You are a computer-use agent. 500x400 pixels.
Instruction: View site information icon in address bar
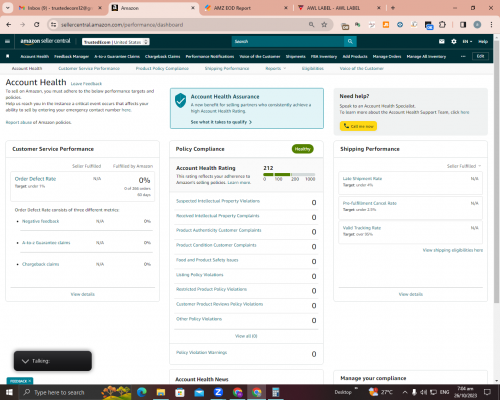53,25
